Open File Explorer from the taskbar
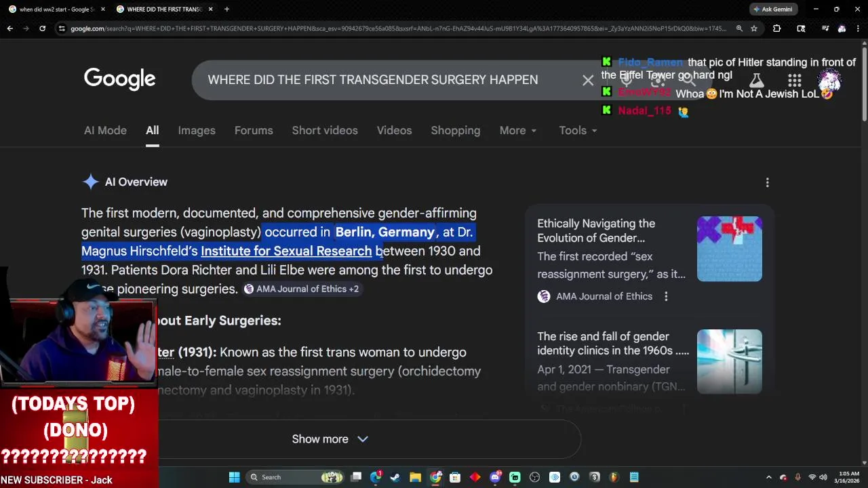868x488 pixels. coord(415,477)
